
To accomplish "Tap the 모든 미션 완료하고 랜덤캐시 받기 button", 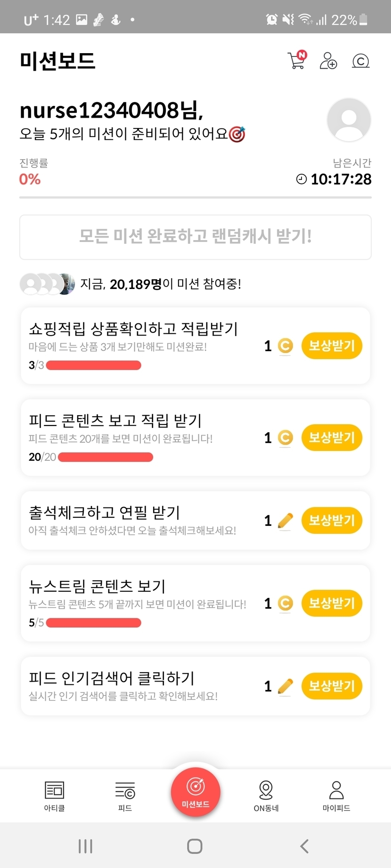I will point(195,237).
